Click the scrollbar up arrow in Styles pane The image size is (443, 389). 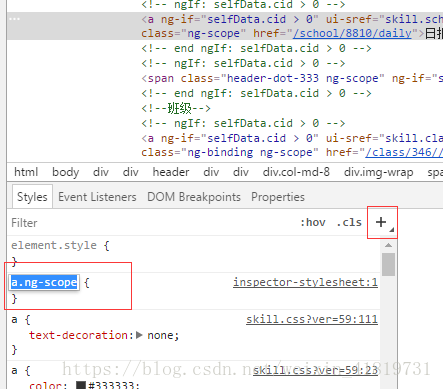388,245
